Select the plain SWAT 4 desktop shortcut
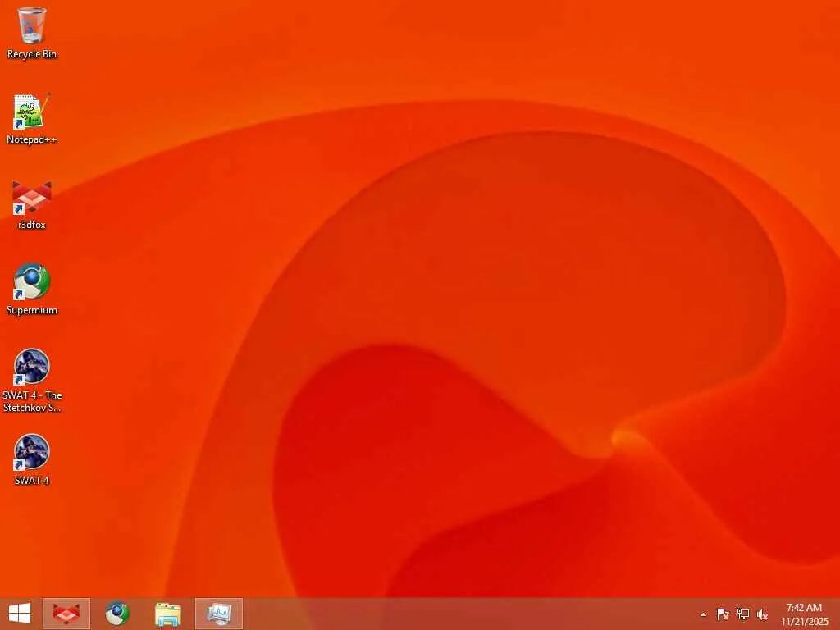Viewport: 840px width, 630px height. [32, 459]
